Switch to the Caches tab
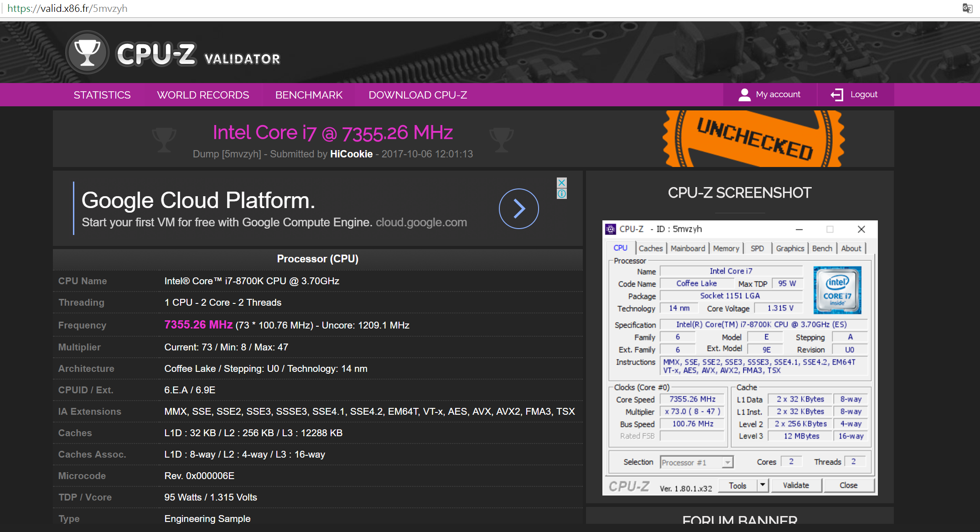The height and width of the screenshot is (532, 980). pyautogui.click(x=651, y=249)
